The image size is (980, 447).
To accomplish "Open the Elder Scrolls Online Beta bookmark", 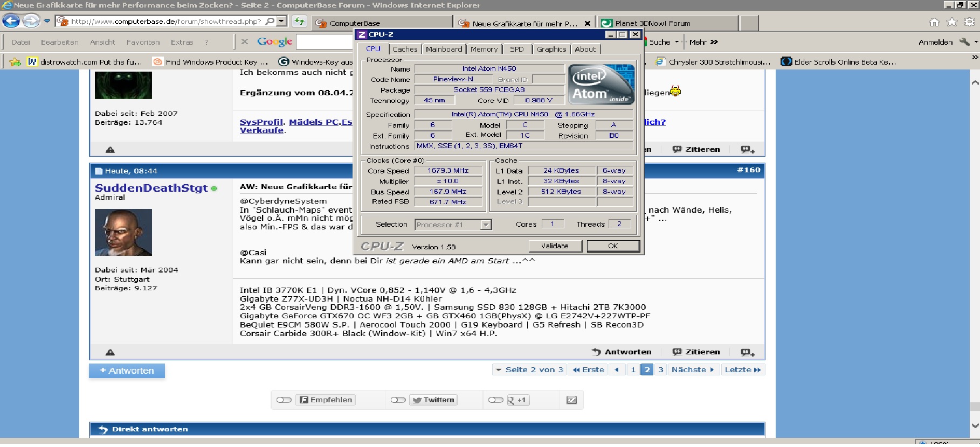I will tap(838, 62).
